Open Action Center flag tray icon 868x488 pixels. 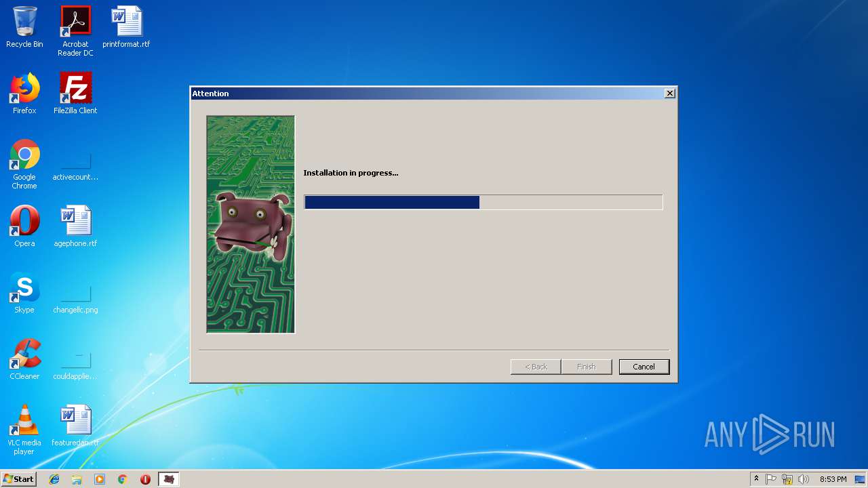pos(771,479)
